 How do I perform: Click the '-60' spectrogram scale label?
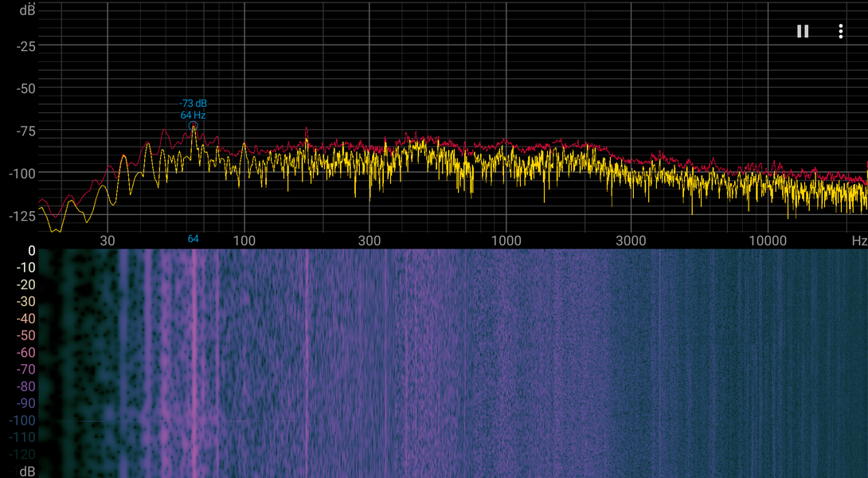coord(26,352)
